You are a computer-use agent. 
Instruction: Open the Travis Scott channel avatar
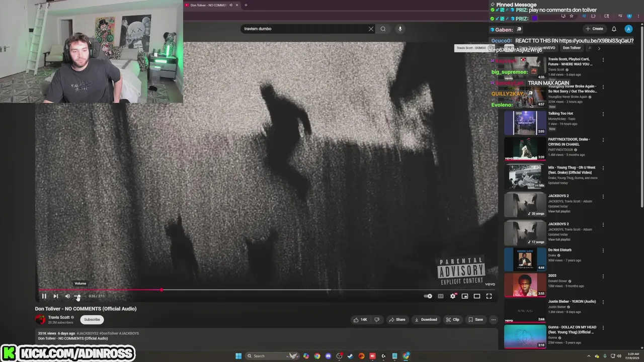pyautogui.click(x=40, y=319)
